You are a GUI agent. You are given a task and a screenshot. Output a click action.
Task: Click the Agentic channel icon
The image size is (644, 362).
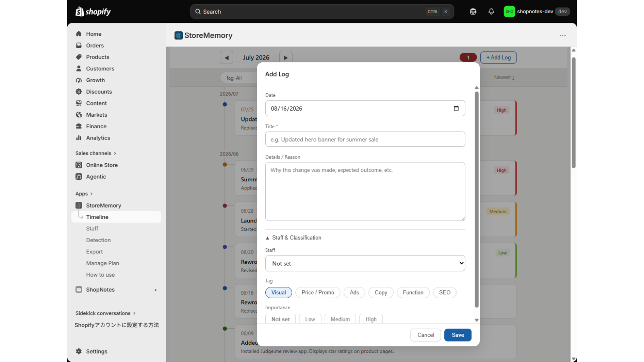pyautogui.click(x=79, y=177)
